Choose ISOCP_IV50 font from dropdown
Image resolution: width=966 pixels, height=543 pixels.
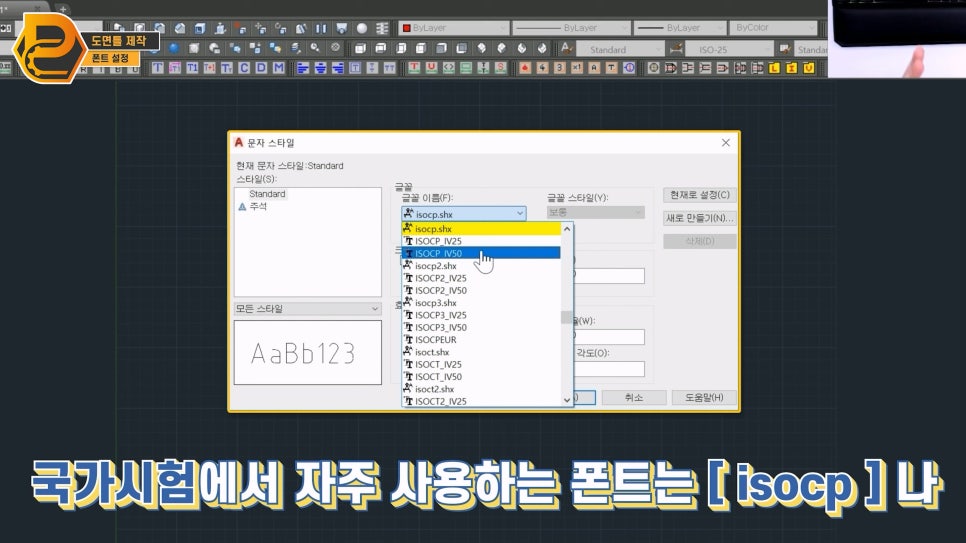pos(481,253)
